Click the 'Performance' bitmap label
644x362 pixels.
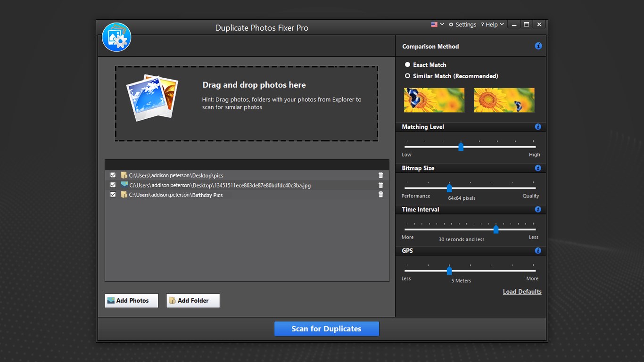pos(416,196)
